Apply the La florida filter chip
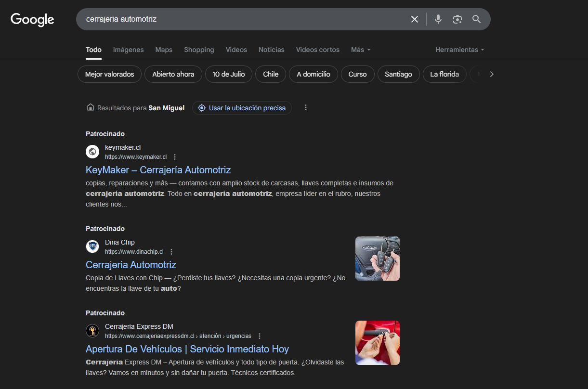The image size is (588, 389). pos(444,74)
